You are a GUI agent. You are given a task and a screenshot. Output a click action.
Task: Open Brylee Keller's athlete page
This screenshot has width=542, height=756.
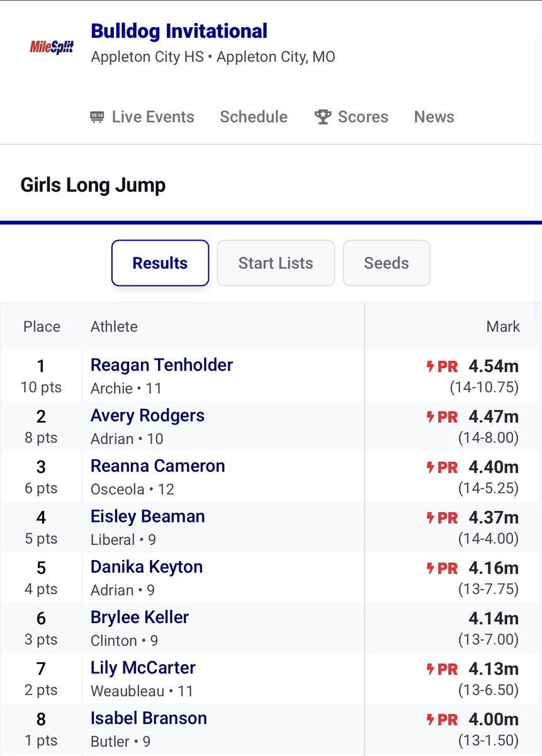click(140, 617)
